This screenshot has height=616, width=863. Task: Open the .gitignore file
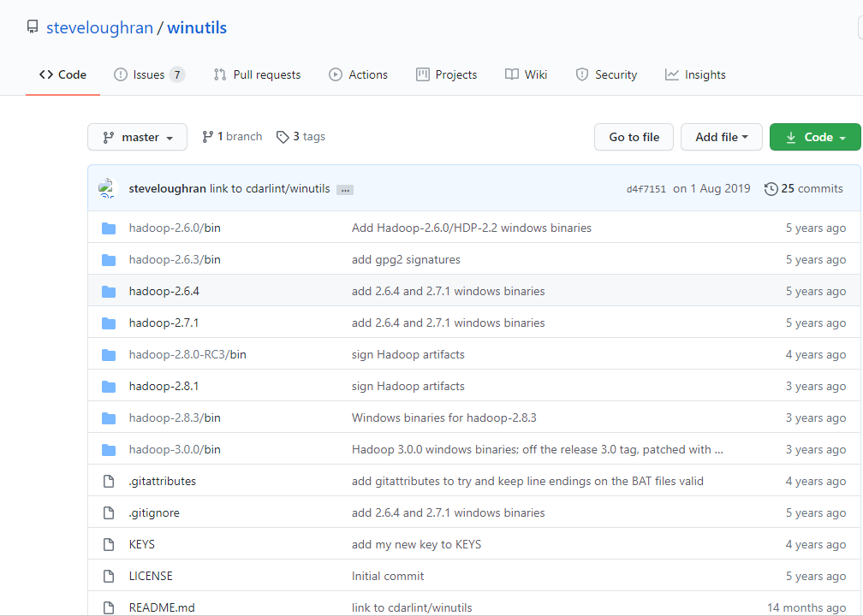point(154,512)
